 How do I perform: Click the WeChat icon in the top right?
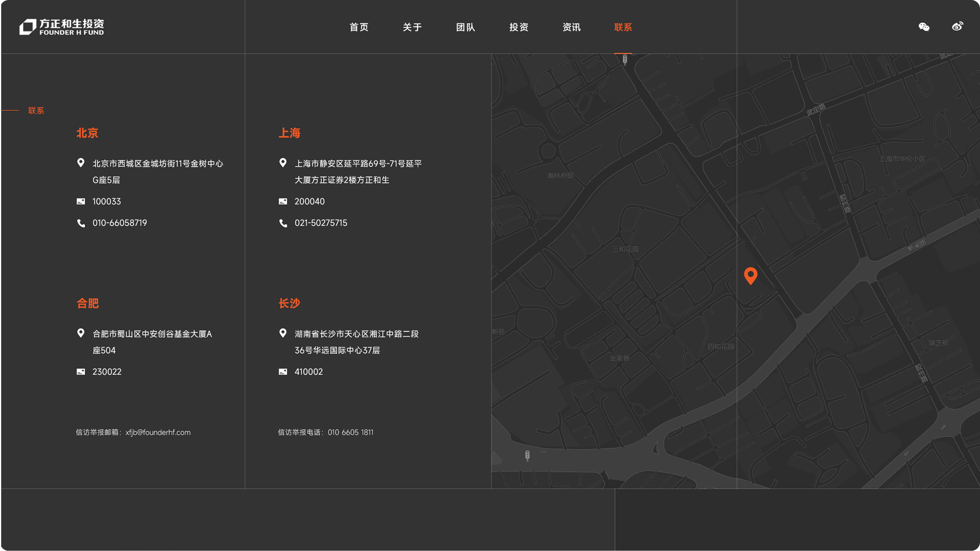(x=925, y=27)
